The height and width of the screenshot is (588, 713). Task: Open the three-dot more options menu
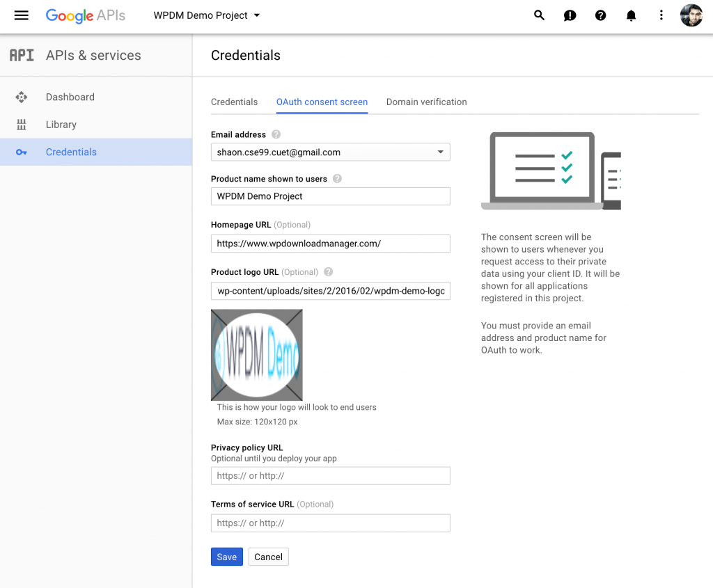(x=661, y=15)
